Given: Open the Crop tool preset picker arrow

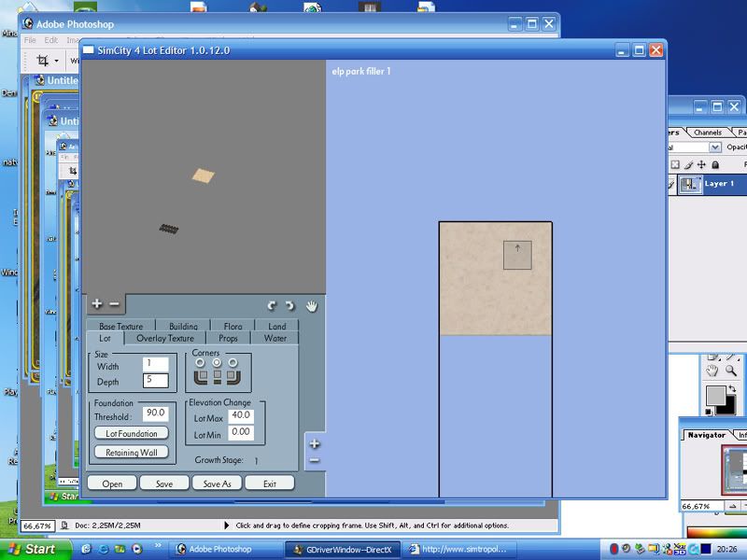Looking at the screenshot, I should [56, 61].
